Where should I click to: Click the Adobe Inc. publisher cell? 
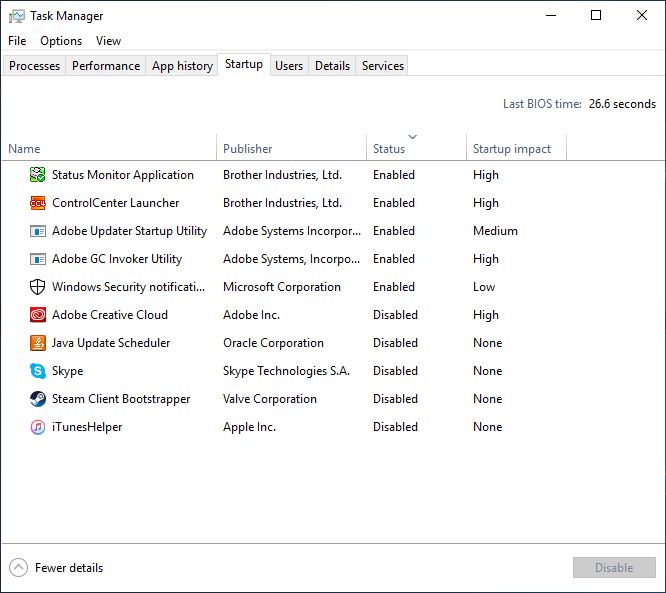point(251,315)
